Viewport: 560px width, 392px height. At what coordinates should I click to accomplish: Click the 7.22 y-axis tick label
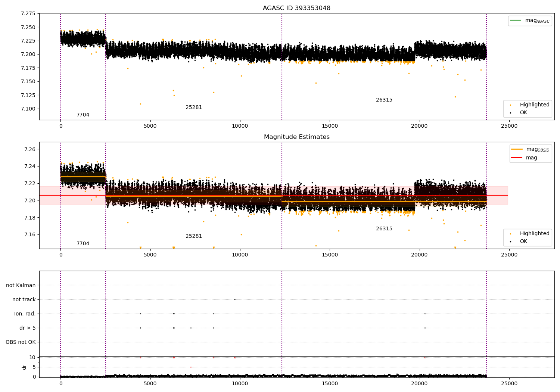tap(29, 184)
